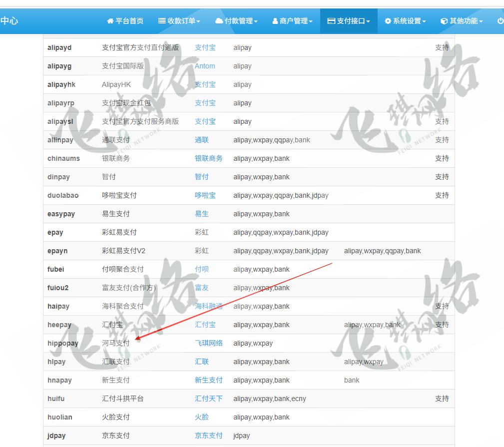Image resolution: width=504 pixels, height=447 pixels.
Task: Select 支持 cell in the dinpay row
Action: click(x=442, y=177)
